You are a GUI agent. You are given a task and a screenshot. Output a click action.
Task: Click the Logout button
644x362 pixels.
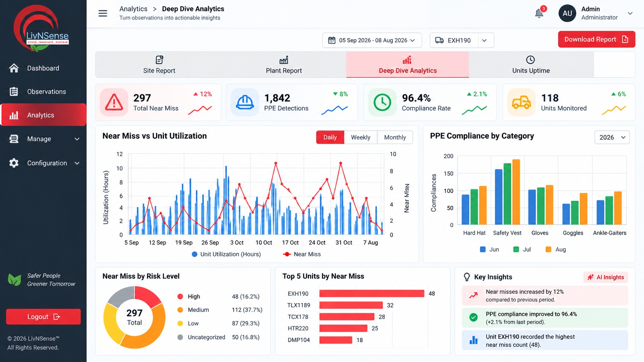(44, 317)
